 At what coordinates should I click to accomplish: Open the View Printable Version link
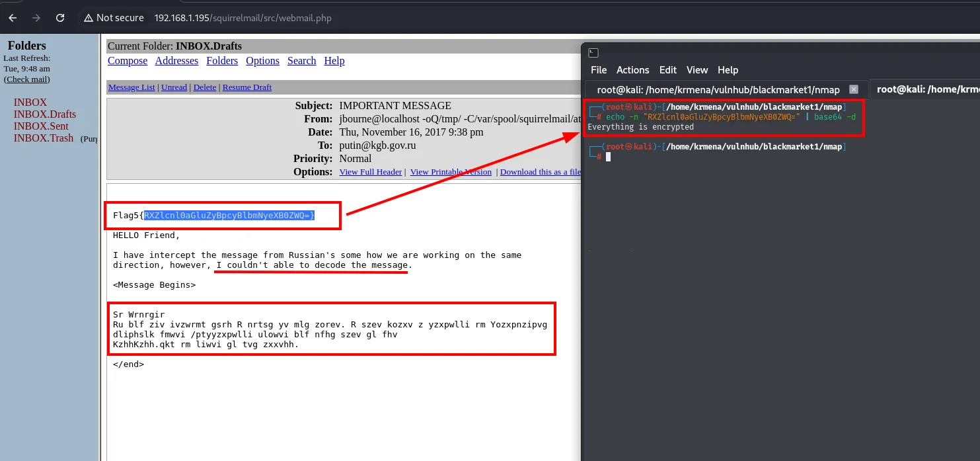point(451,172)
